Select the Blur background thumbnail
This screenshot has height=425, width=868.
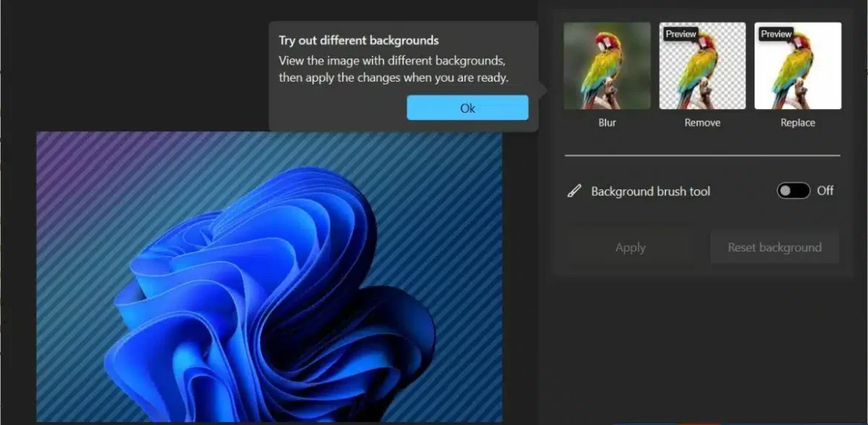607,66
